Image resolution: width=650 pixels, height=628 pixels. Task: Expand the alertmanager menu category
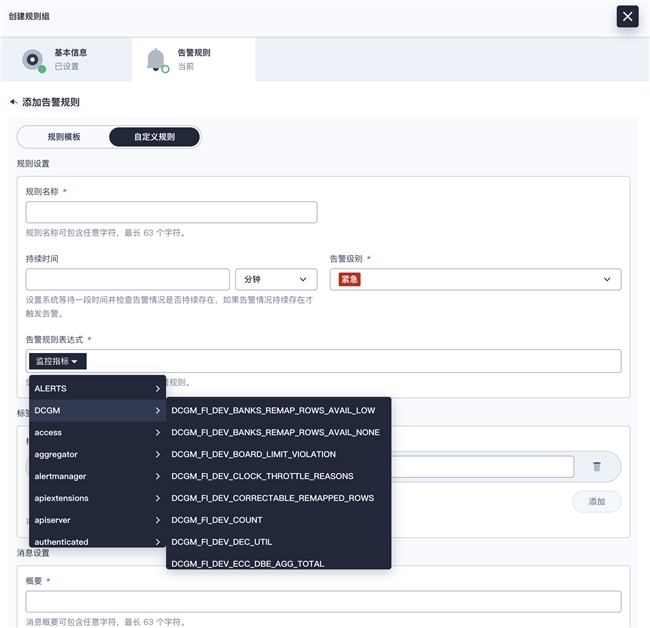(x=97, y=476)
